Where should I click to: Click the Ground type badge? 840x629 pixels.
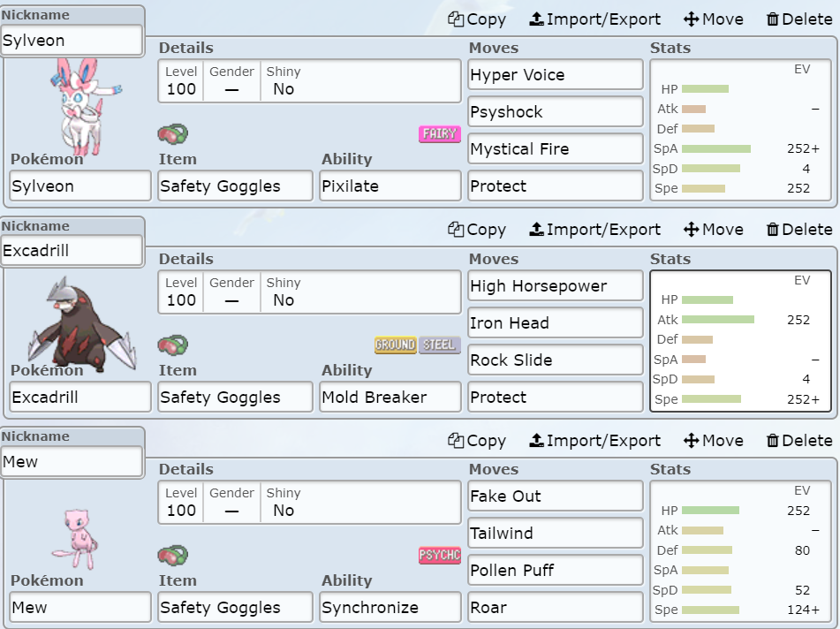pyautogui.click(x=396, y=345)
